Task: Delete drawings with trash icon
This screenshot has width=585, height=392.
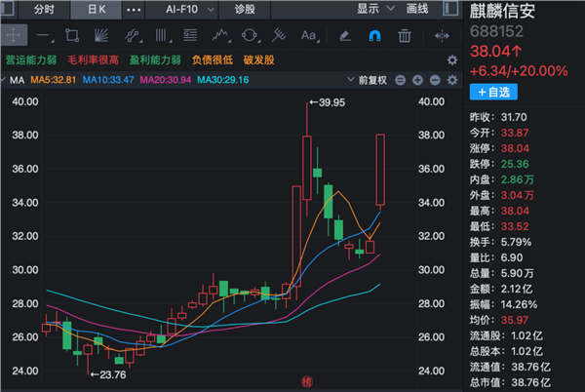Action: pyautogui.click(x=405, y=36)
